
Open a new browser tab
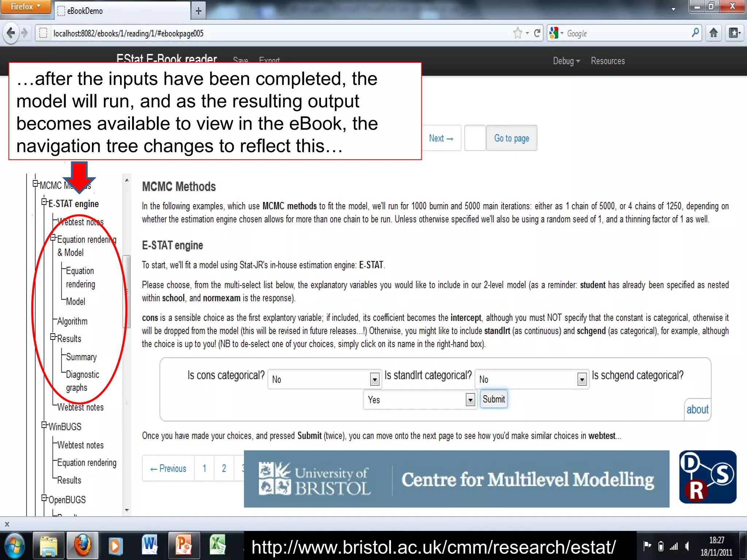198,11
